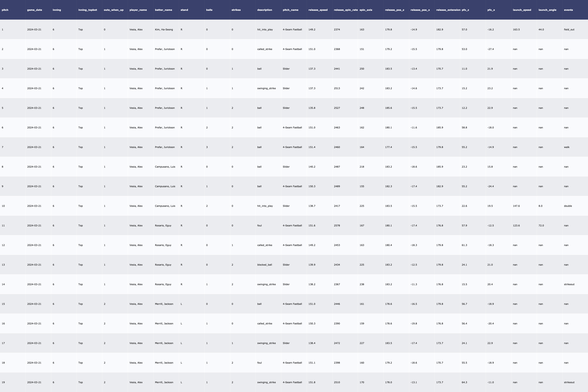Viewport: 588px width, 392px height.
Task: Select the launch angle 72.0 cell
Action: pos(541,226)
